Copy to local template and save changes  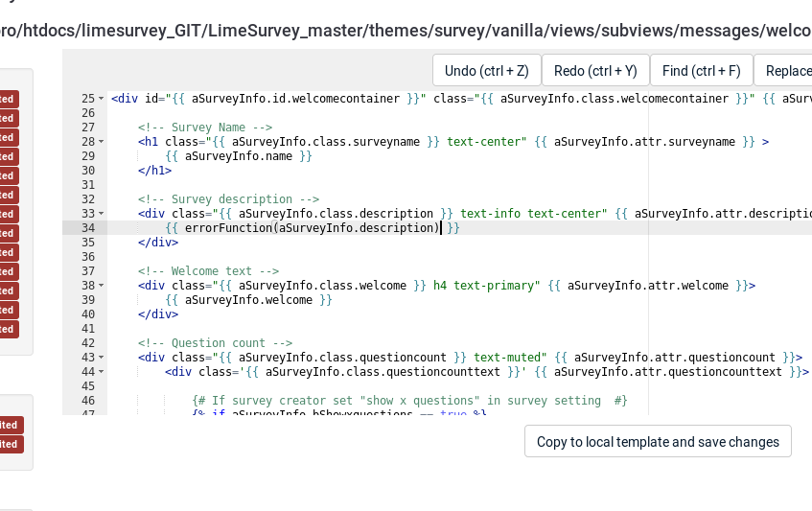[x=658, y=442]
